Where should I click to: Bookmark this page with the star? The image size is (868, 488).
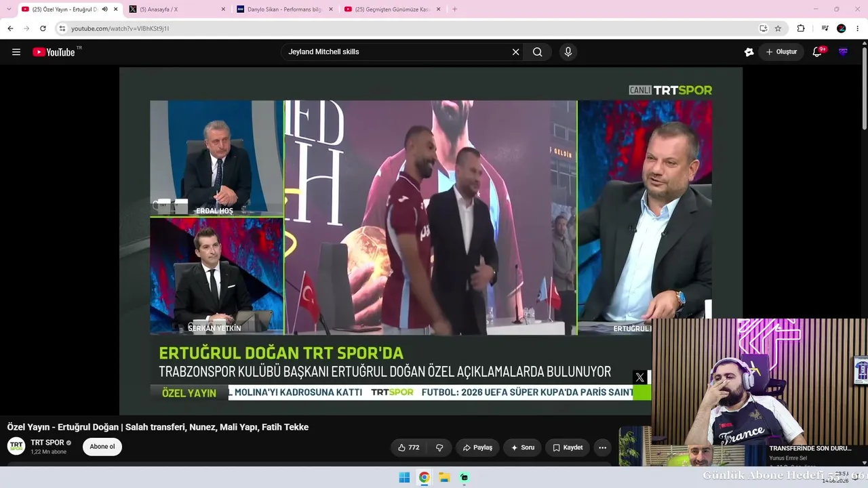pos(778,28)
